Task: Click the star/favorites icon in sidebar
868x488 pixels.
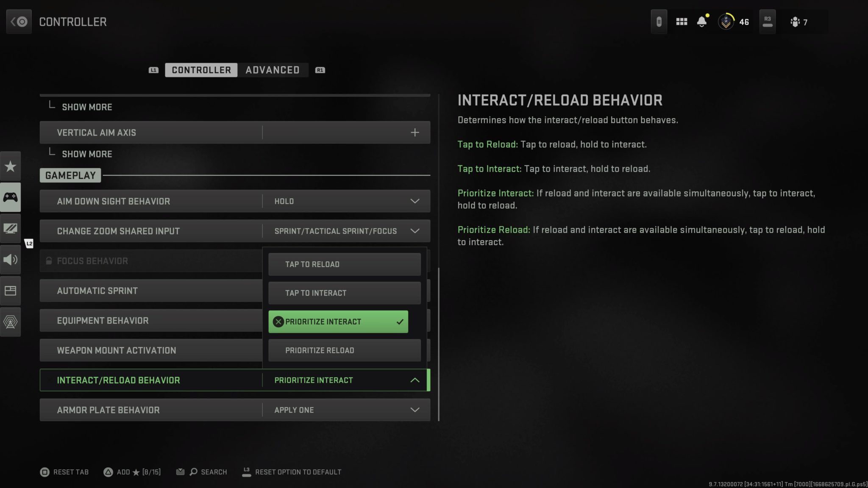Action: point(10,166)
